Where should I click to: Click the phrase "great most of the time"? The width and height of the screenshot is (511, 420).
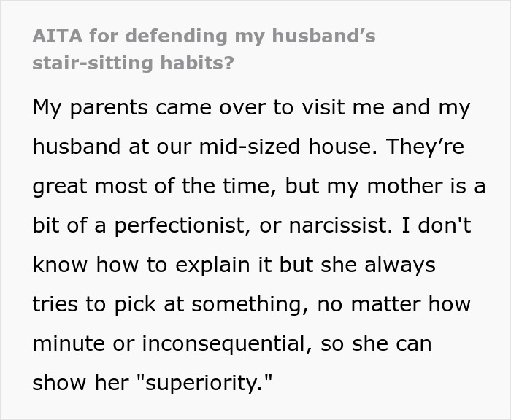151,186
